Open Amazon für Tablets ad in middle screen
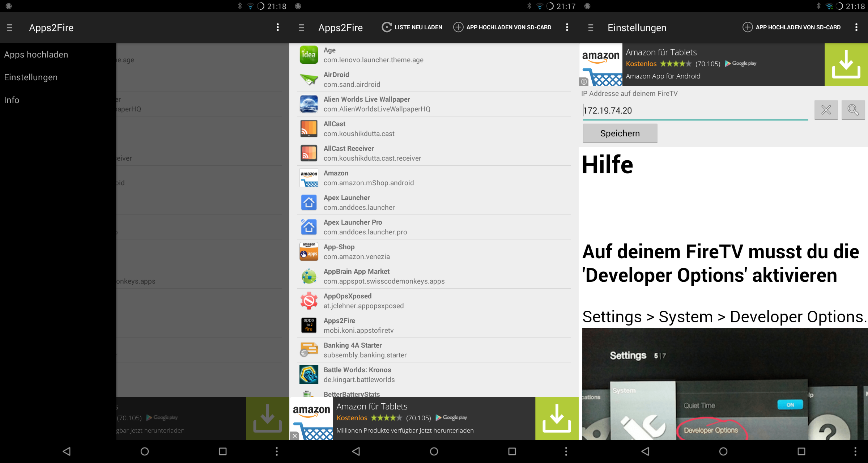Image resolution: width=868 pixels, height=463 pixels. 412,419
